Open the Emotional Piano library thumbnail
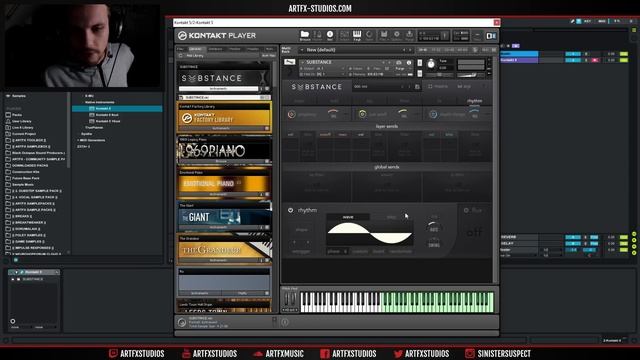This screenshot has width=640, height=360. pos(224,184)
